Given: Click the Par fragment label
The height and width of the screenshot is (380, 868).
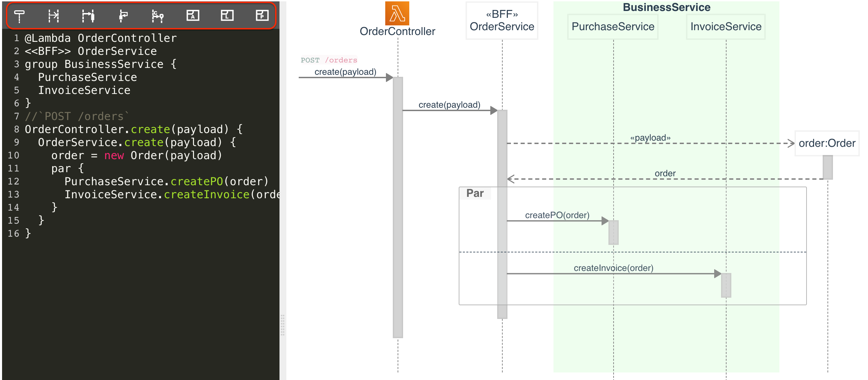Looking at the screenshot, I should pyautogui.click(x=475, y=193).
